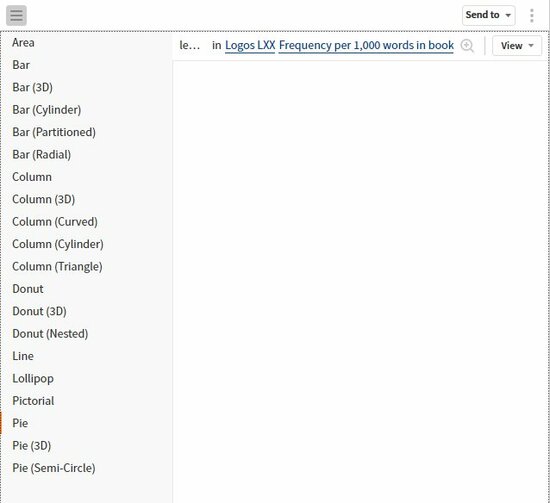Open the vertical three-dot panel menu
Viewport: 550px width, 503px height.
(532, 15)
